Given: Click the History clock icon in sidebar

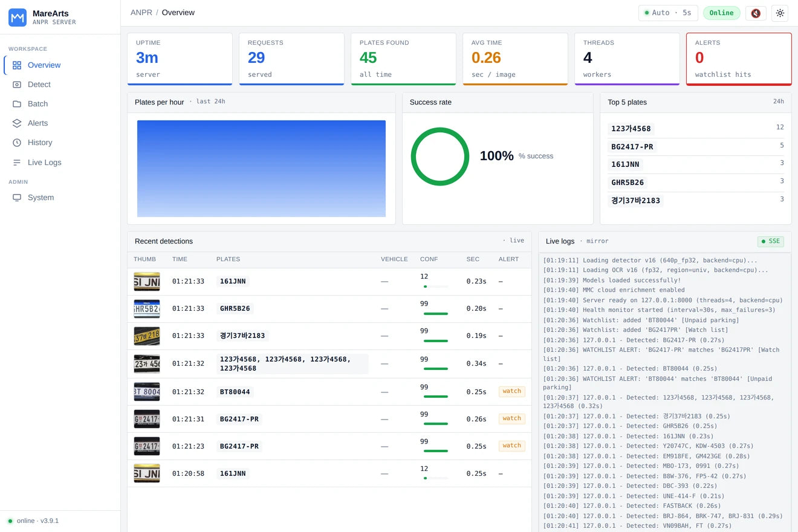Looking at the screenshot, I should (17, 143).
